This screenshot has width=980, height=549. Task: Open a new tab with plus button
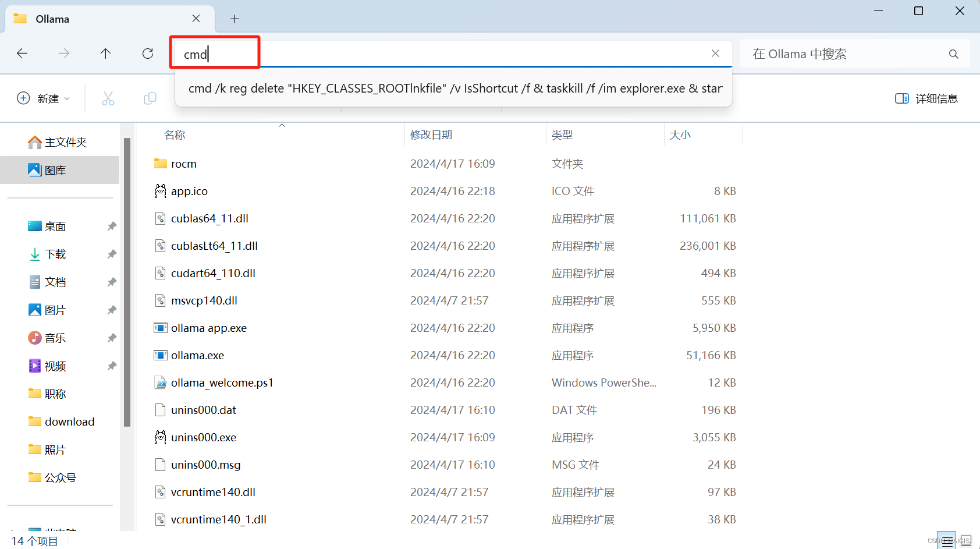[x=235, y=19]
